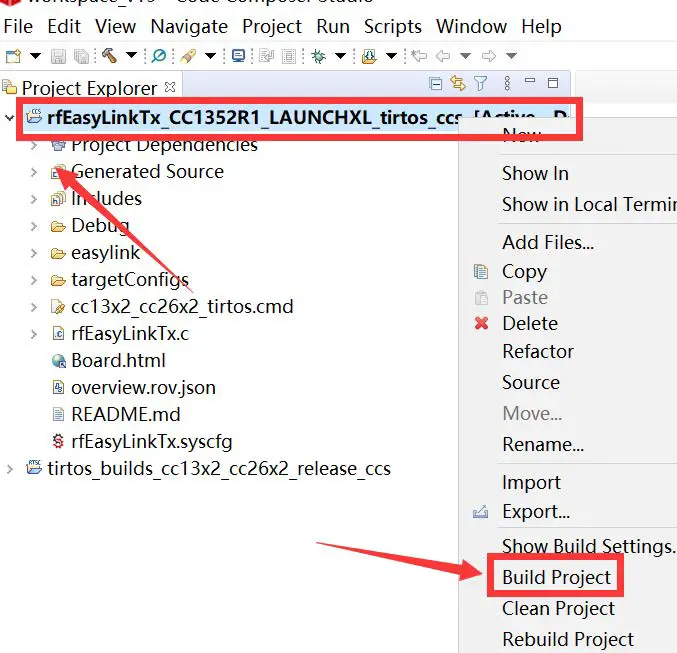677x653 pixels.
Task: Close the Project Explorer tab
Action: pos(170,87)
